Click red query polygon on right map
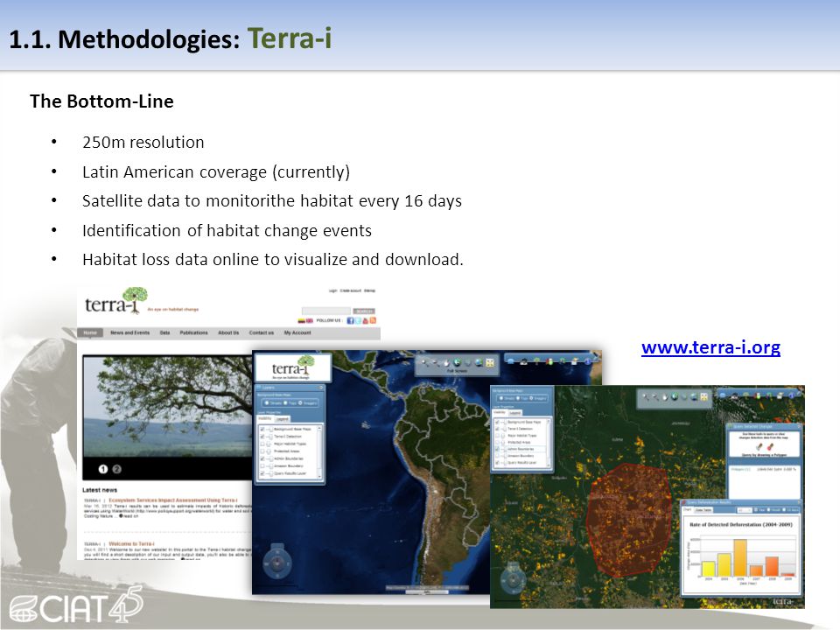The width and height of the screenshot is (840, 630). pyautogui.click(x=629, y=520)
